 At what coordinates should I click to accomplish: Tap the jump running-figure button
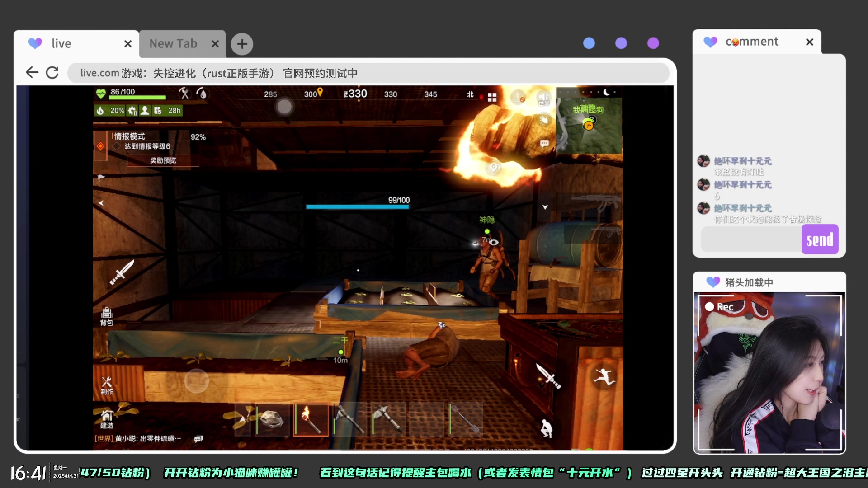[604, 377]
